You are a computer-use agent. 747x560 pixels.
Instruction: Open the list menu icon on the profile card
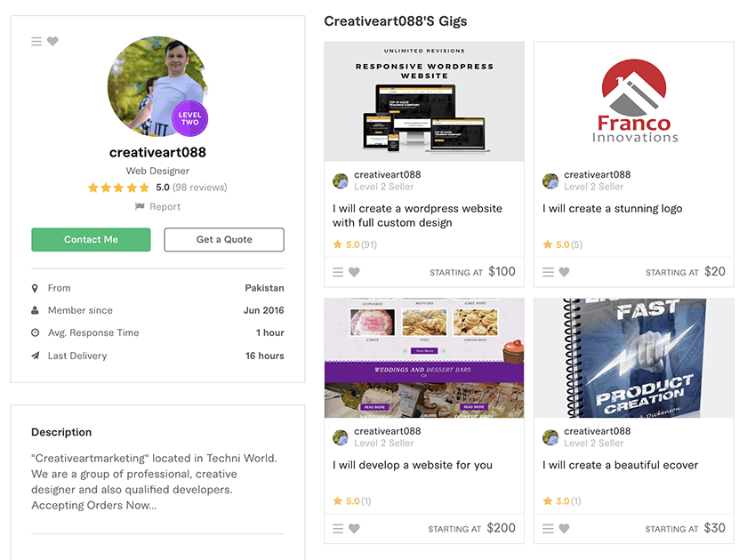point(36,42)
